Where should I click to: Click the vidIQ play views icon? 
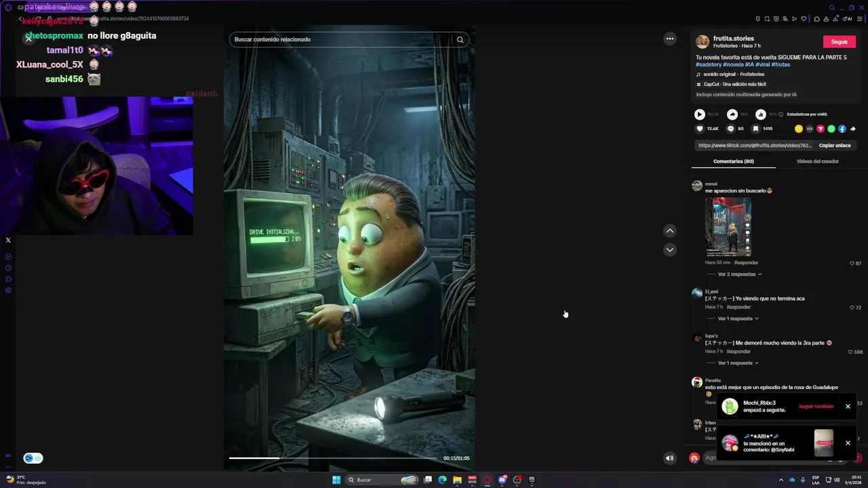pos(700,115)
